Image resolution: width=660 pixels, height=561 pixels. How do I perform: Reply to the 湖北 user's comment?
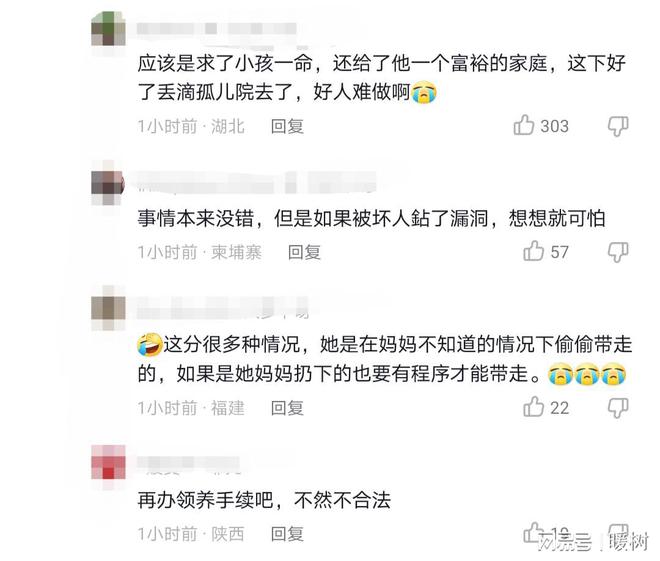(x=287, y=126)
